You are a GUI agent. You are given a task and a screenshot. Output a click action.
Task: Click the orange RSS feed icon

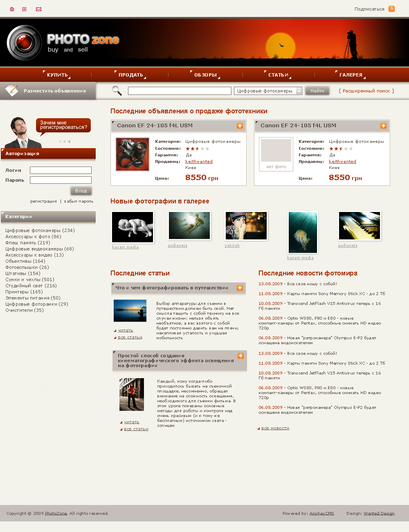click(x=391, y=9)
